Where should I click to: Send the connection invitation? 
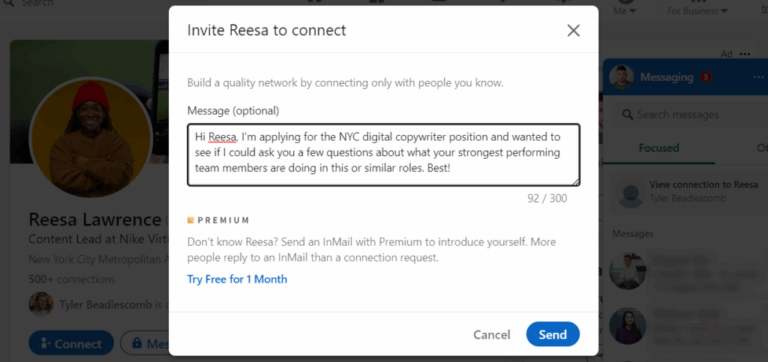point(552,335)
